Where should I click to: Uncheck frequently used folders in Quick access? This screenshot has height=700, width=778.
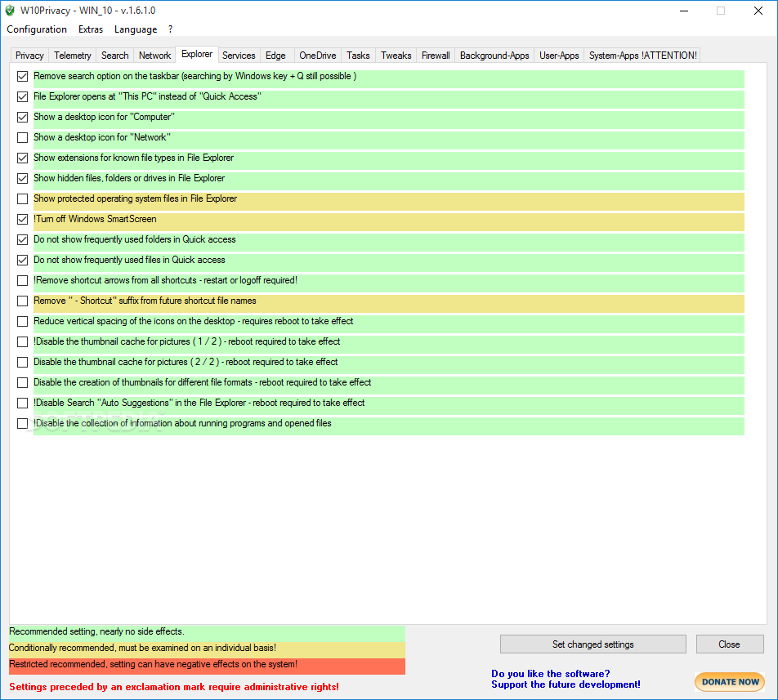coord(22,239)
